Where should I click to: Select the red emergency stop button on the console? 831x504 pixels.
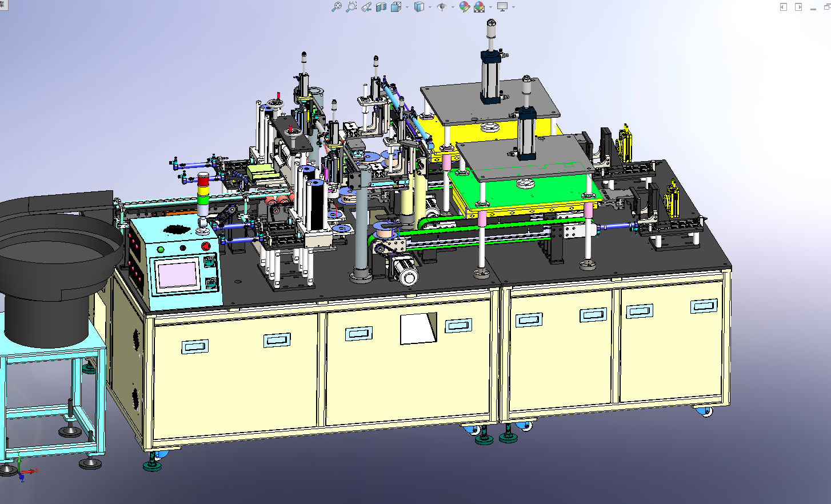[206, 246]
